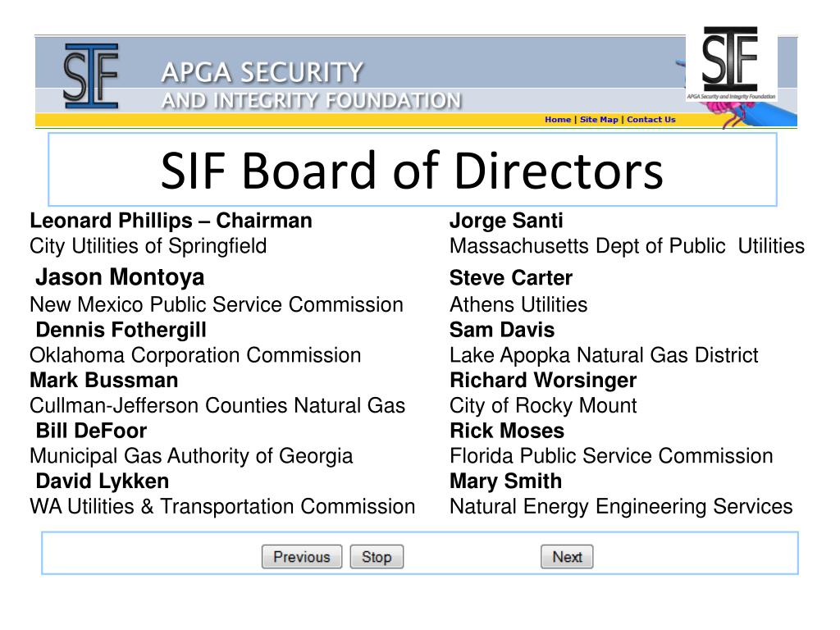Open the Site Map link

599,120
